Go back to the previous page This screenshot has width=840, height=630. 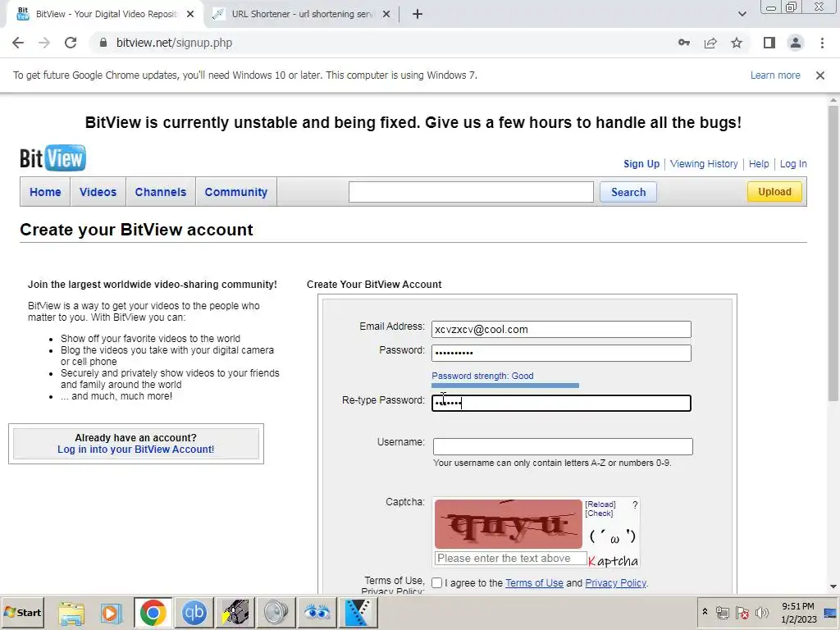(18, 43)
